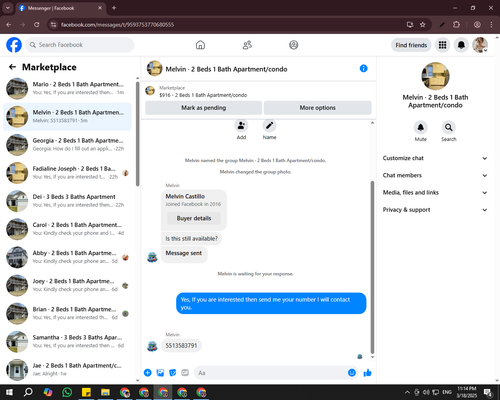
Task: Bookmark this page with star icon
Action: [423, 25]
